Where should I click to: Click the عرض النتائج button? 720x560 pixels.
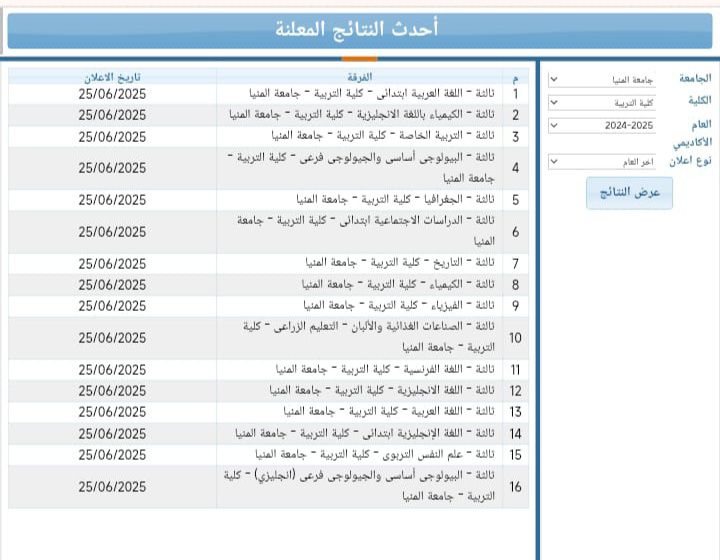[630, 193]
